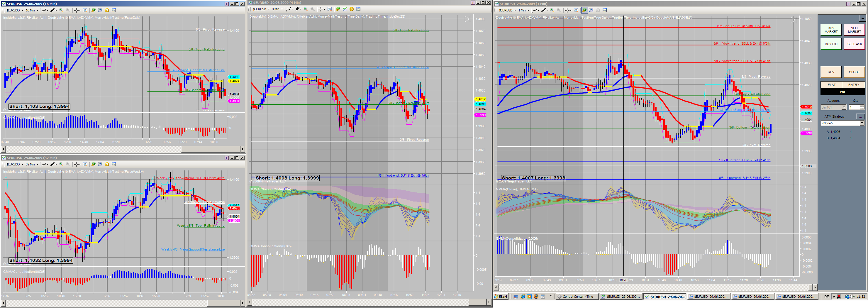Click the Qty input field
The height and width of the screenshot is (308, 868).
854,107
